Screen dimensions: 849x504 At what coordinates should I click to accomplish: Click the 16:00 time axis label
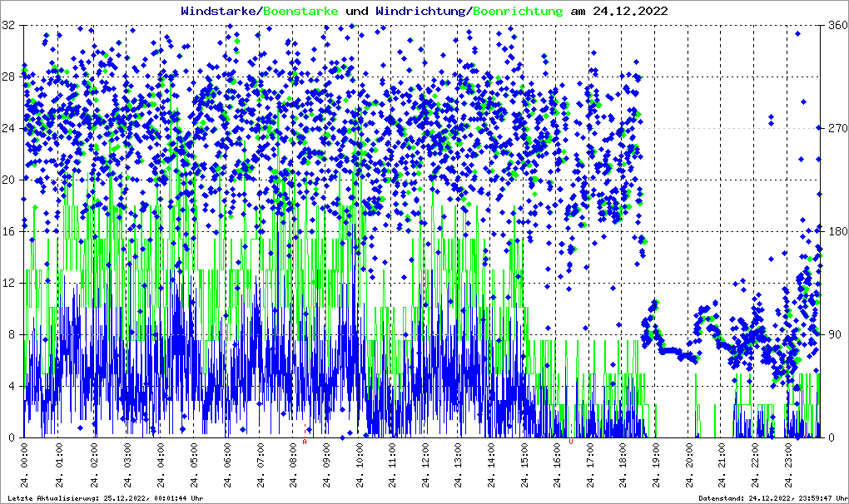pos(557,466)
